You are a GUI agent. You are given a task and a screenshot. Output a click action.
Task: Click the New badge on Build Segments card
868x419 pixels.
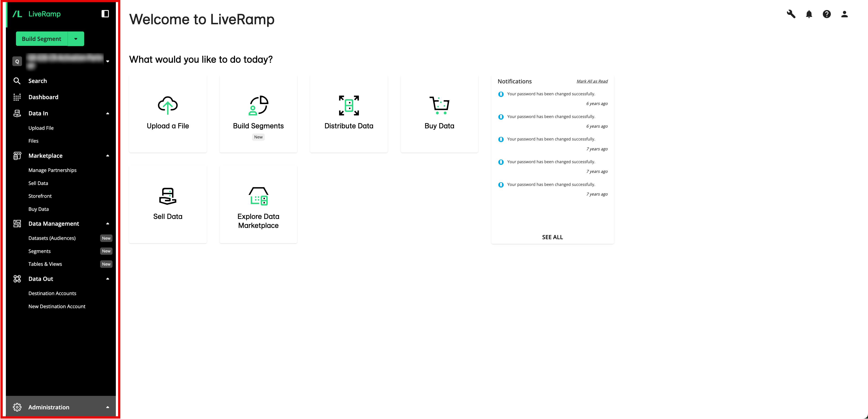point(258,137)
